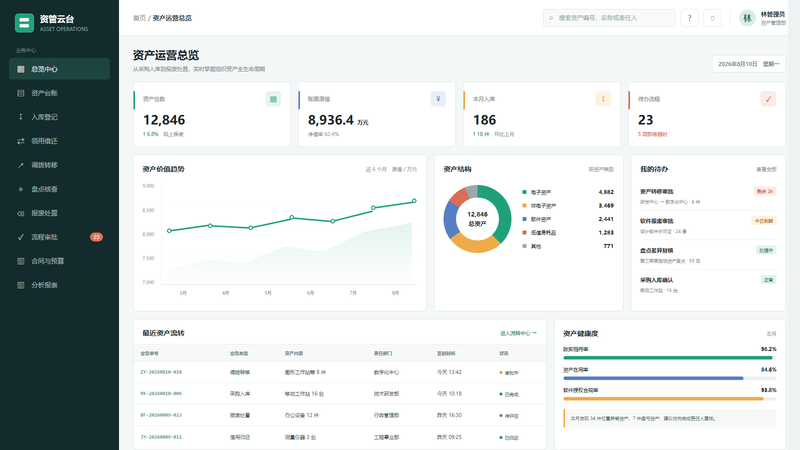This screenshot has height=450, width=800.
Task: Click the 今天 10:18 time cell
Action: point(449,394)
